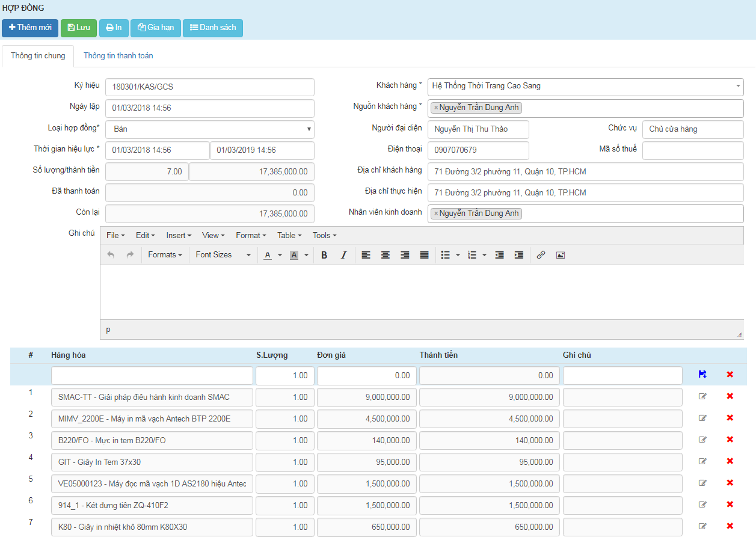Switch to Thông tin thanh toán tab
The image size is (756, 549).
[x=118, y=56]
